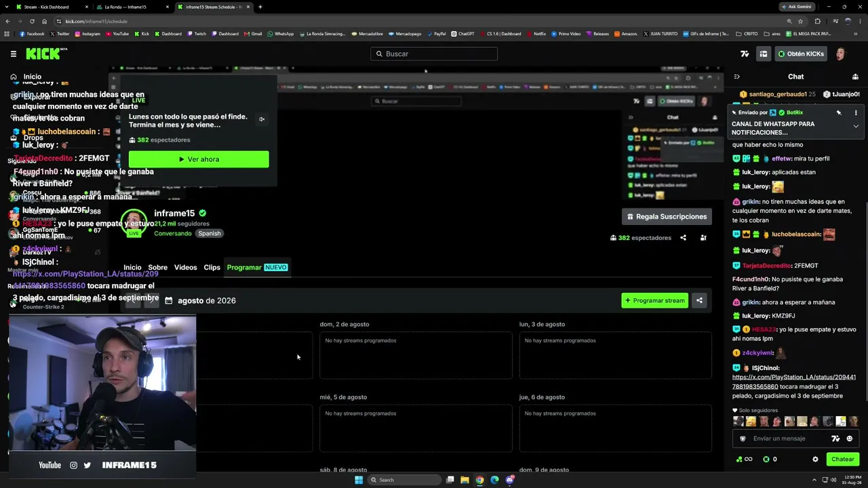Switch to the Sobre channel tab
Screen dimensions: 868x488
(158, 267)
